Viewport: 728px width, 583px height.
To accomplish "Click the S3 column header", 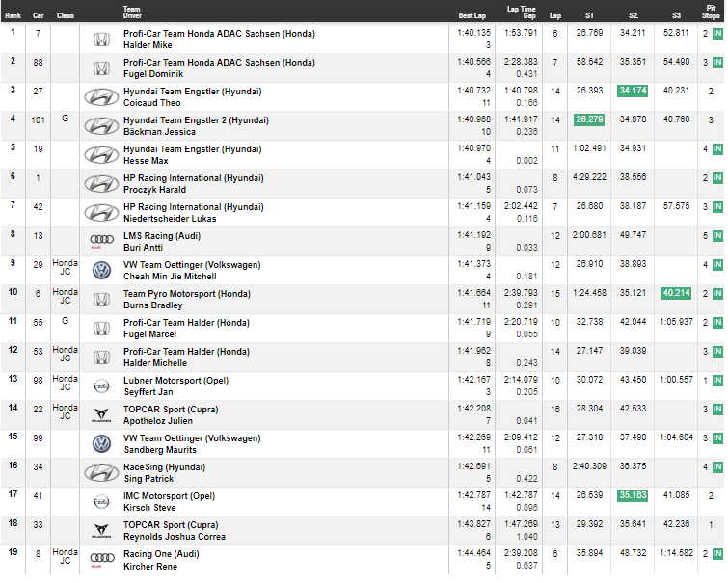I will [x=677, y=15].
